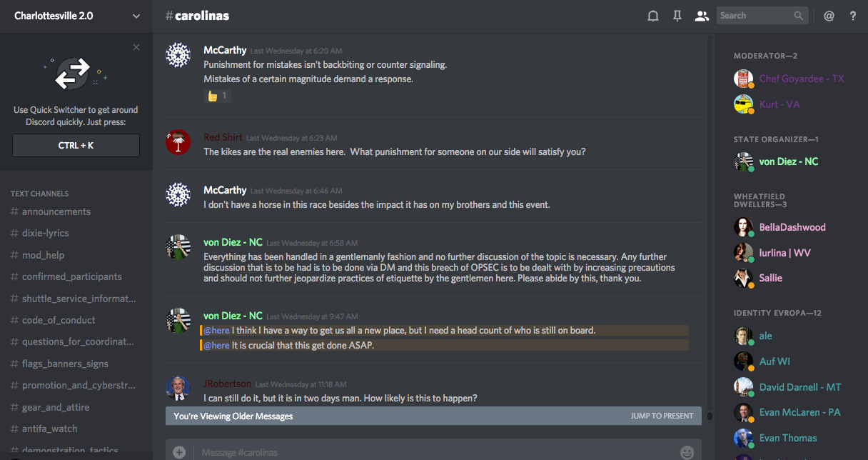Click the attach file plus icon
Screen dimensions: 868x460
(x=179, y=452)
